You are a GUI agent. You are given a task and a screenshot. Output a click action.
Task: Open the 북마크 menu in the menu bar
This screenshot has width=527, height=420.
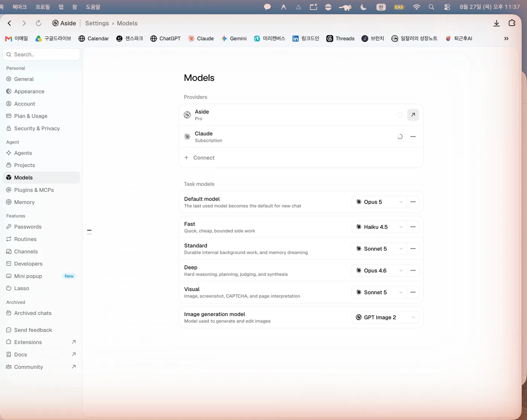[x=20, y=7]
